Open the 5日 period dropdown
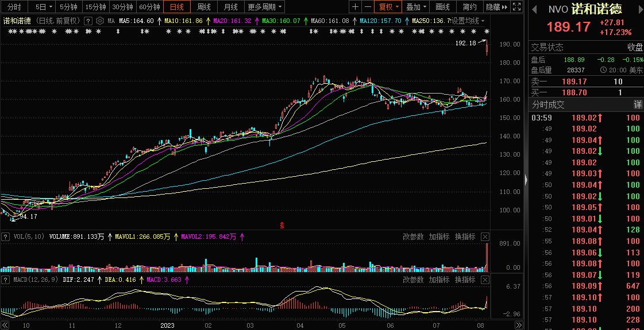Image resolution: width=644 pixels, height=330 pixels. click(44, 7)
